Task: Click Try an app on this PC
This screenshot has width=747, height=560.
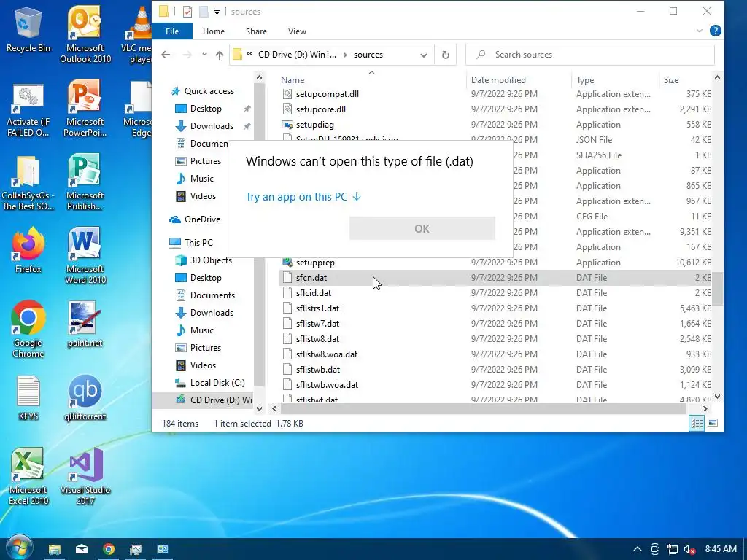Action: pos(303,197)
